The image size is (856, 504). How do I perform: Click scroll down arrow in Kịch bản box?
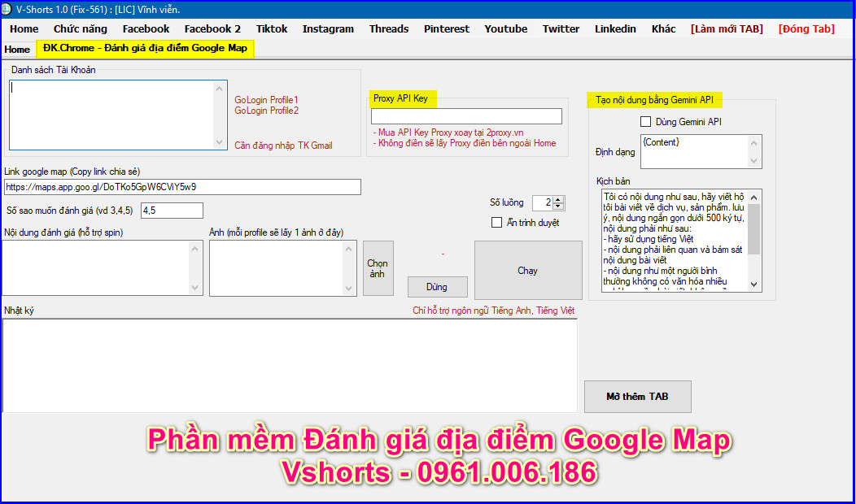click(x=754, y=285)
